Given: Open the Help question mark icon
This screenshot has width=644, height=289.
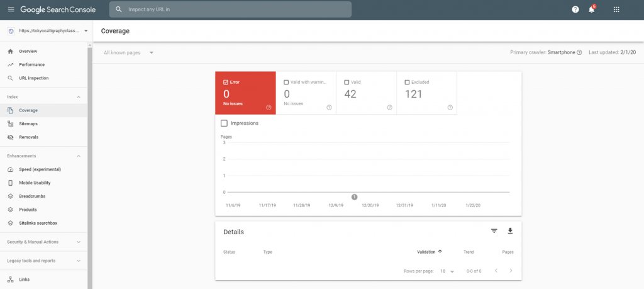Looking at the screenshot, I should click(x=575, y=9).
